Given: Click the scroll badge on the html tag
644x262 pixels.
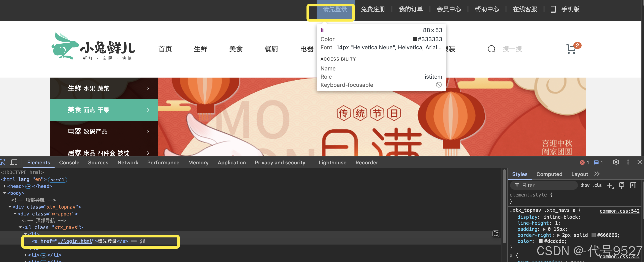Looking at the screenshot, I should 57,180.
